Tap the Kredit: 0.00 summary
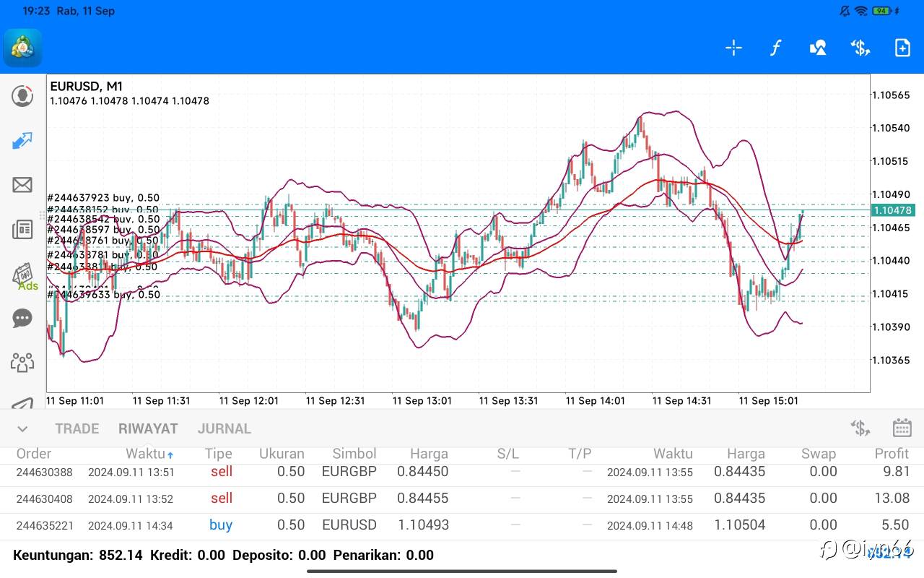Screen dimensions: 924x578 point(188,555)
